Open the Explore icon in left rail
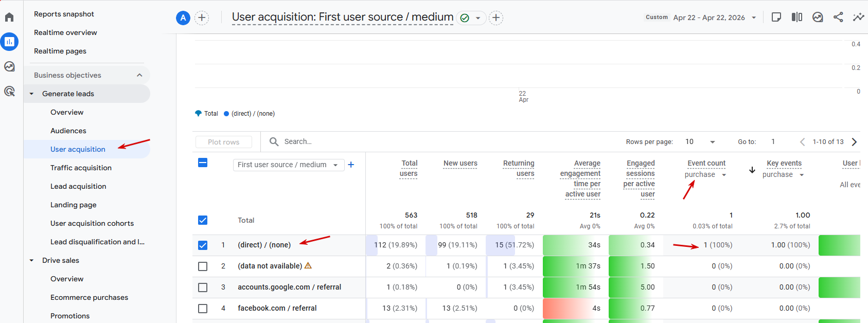868x323 pixels. pyautogui.click(x=9, y=66)
